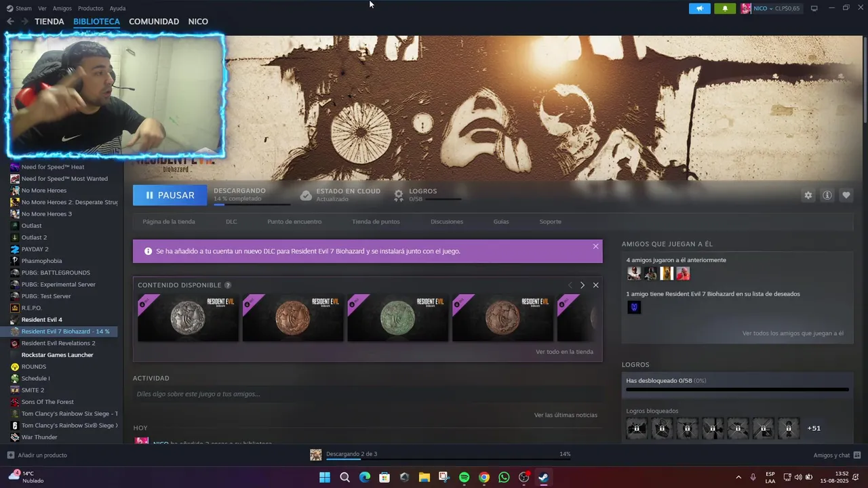Viewport: 868px width, 488px height.
Task: Open the DLC link
Action: 231,222
